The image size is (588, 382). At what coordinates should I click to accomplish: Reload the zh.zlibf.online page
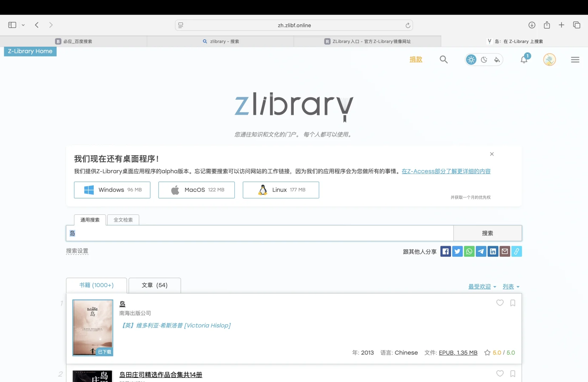(408, 25)
